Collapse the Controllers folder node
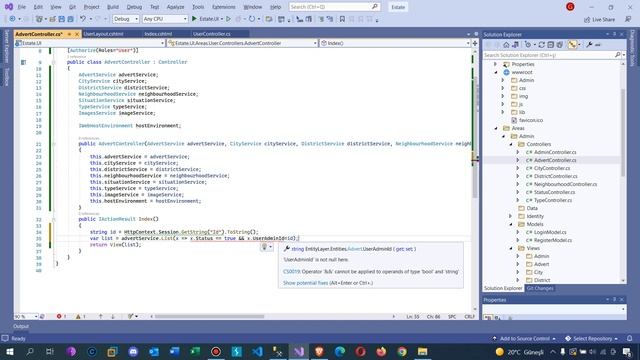640x360 pixels. click(x=511, y=144)
